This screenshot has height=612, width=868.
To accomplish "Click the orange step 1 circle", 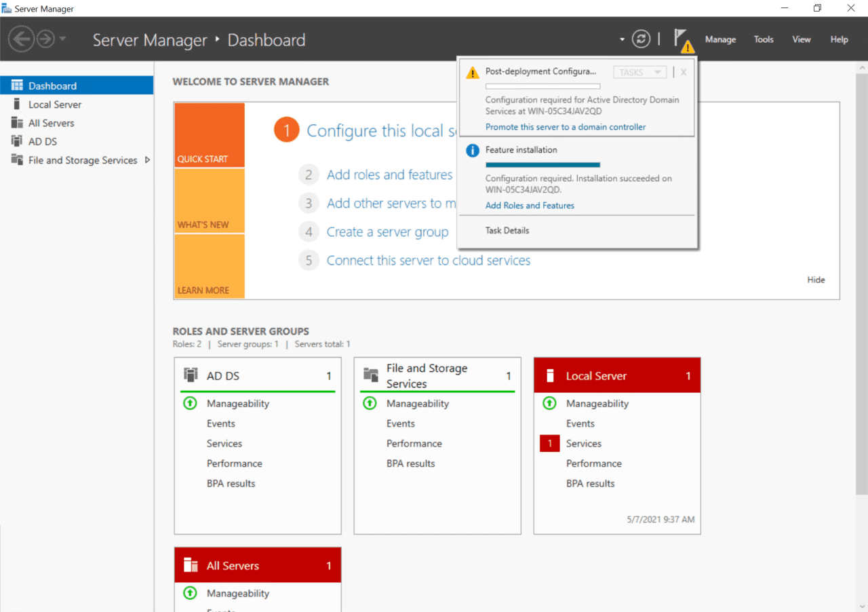I will click(x=287, y=130).
